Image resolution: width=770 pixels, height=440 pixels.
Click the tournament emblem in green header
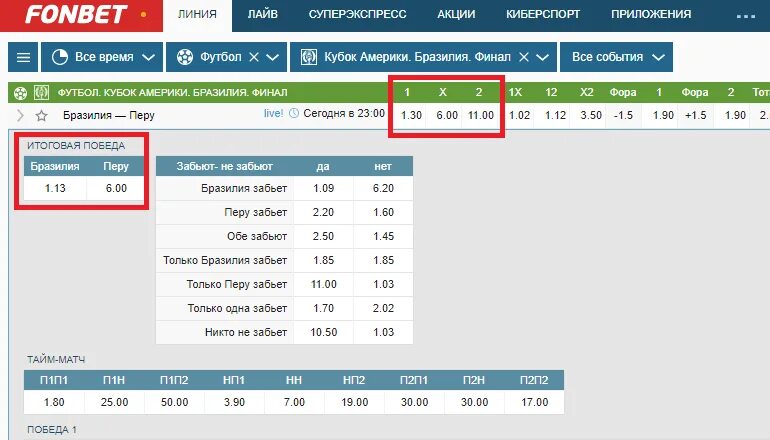[41, 92]
